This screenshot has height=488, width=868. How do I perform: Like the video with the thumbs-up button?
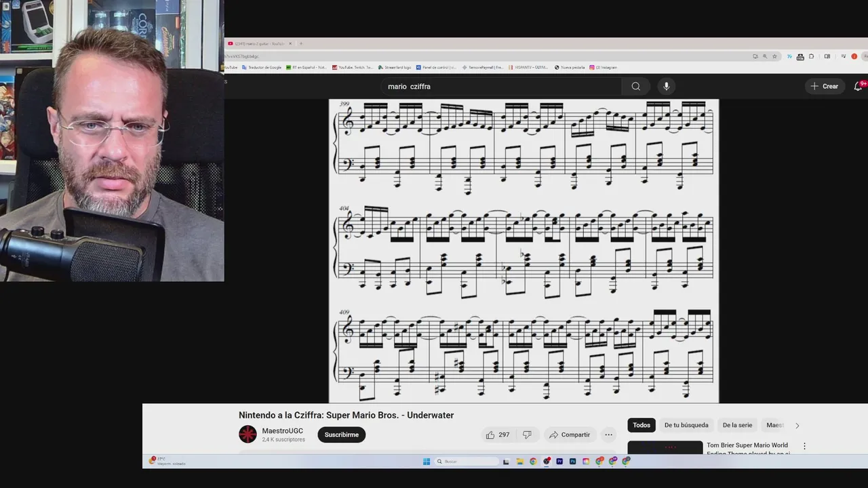[x=497, y=434]
